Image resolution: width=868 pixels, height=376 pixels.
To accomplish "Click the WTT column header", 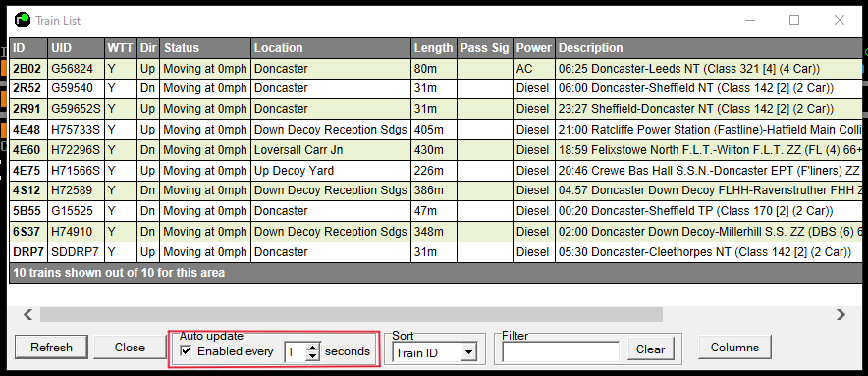I will tap(121, 48).
